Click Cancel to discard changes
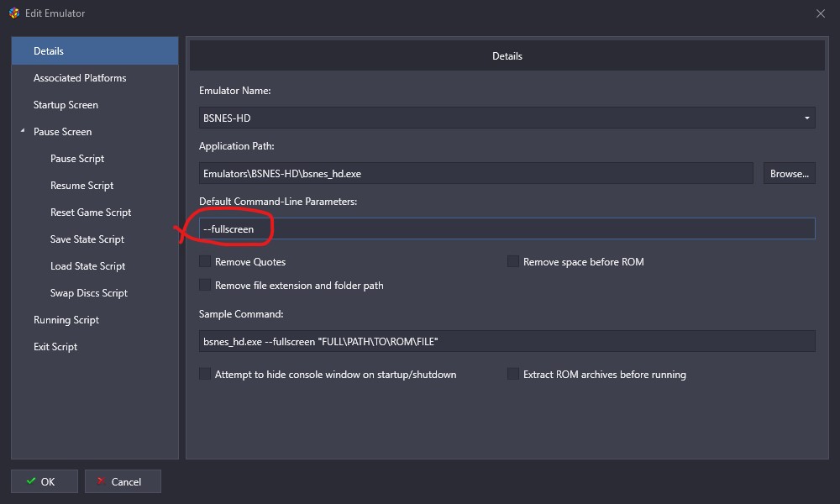The width and height of the screenshot is (840, 504). click(123, 481)
